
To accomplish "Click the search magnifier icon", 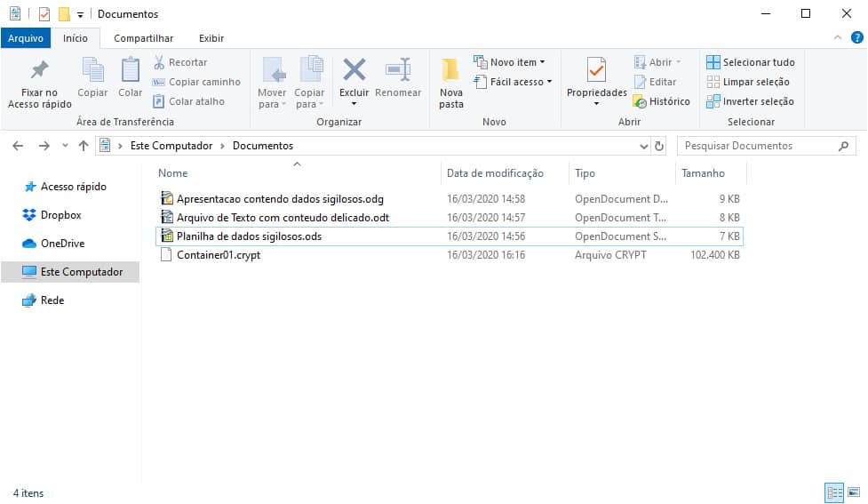I will point(843,146).
